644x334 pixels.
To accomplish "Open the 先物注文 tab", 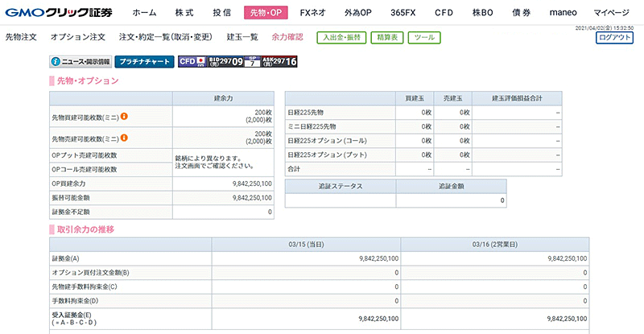I will pos(22,38).
